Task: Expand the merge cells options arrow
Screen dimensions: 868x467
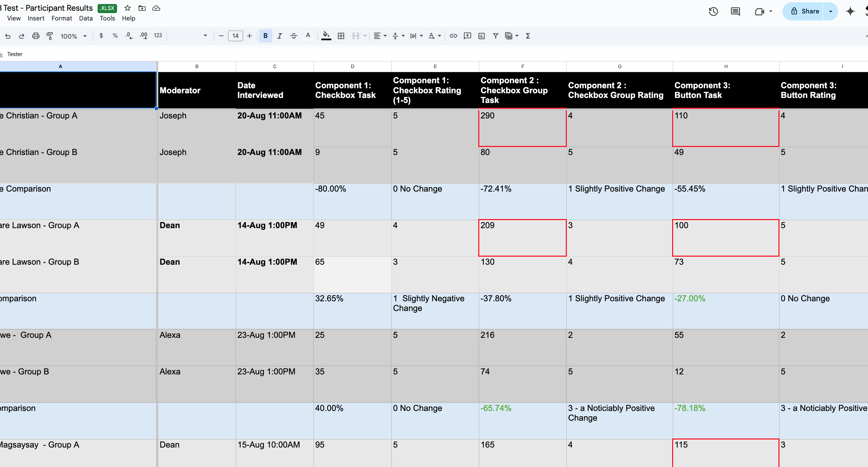Action: [x=365, y=36]
